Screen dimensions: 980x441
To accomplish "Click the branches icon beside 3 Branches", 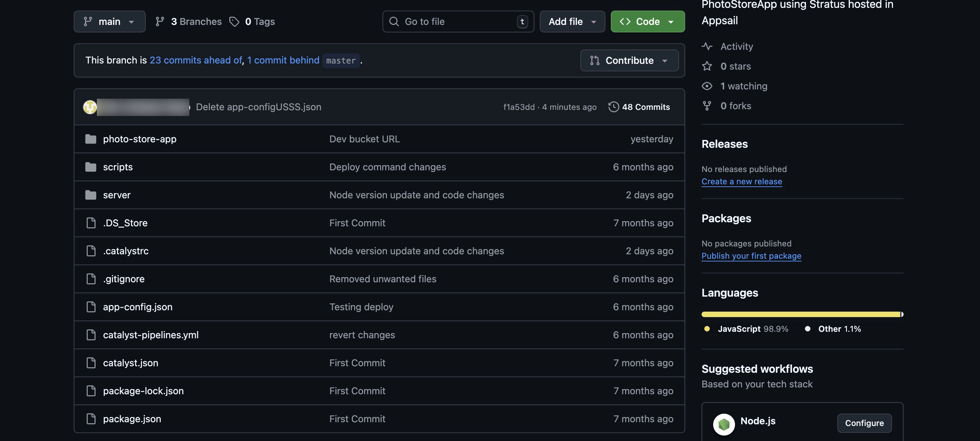I will [160, 22].
